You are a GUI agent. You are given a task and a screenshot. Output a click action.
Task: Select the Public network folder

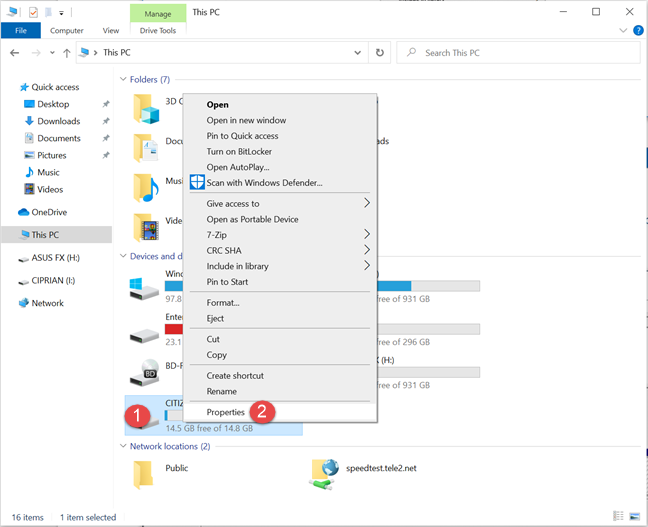click(x=160, y=475)
